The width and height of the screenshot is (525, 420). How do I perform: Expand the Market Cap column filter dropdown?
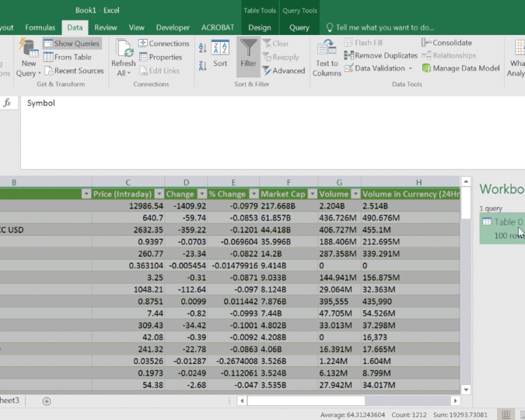tap(311, 194)
